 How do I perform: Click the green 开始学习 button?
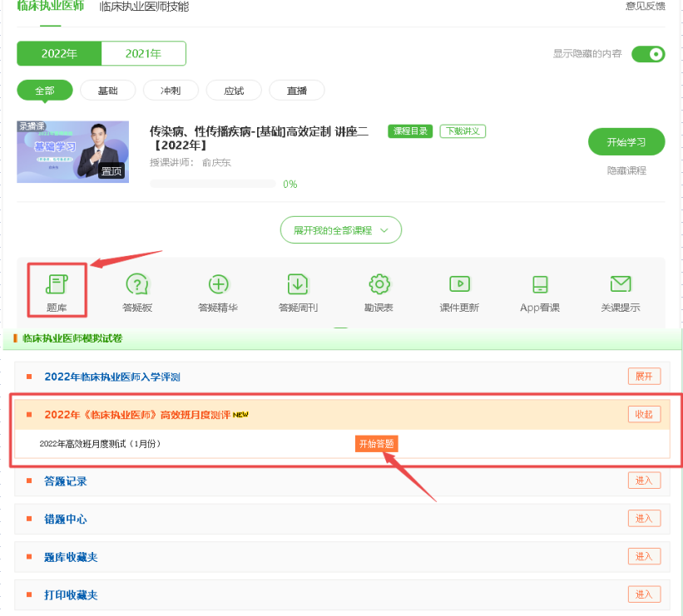point(626,142)
